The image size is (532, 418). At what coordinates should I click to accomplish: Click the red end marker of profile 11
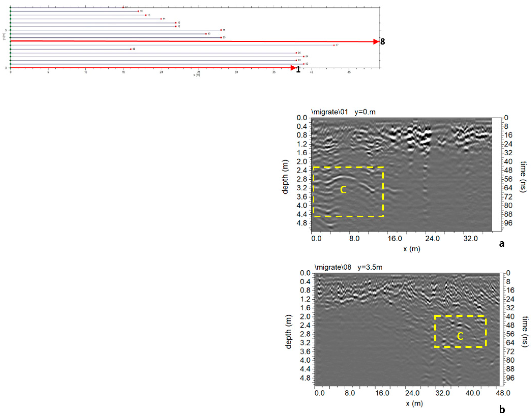tap(221, 30)
